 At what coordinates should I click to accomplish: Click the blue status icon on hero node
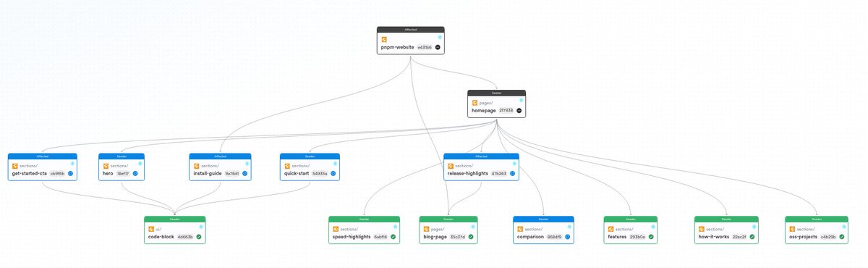pyautogui.click(x=135, y=174)
